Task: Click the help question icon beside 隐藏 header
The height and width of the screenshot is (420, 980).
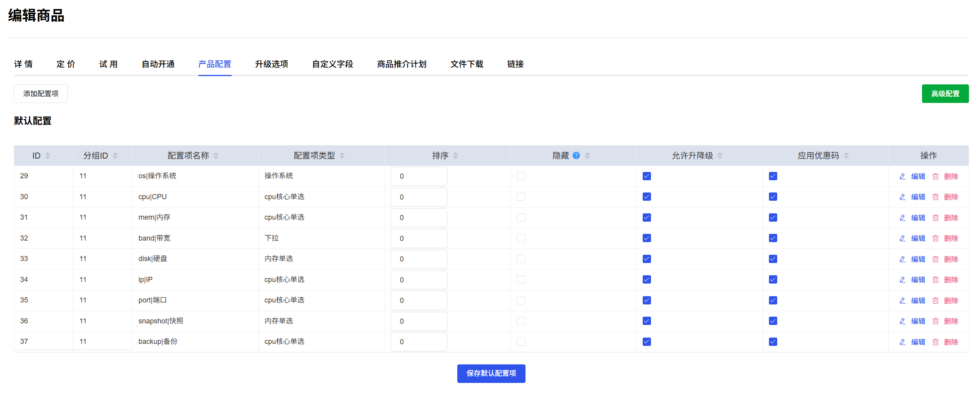Action: [x=576, y=155]
